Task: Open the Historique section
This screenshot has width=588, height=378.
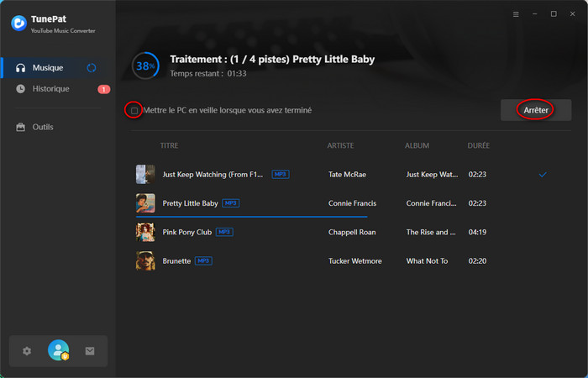Action: click(56, 89)
